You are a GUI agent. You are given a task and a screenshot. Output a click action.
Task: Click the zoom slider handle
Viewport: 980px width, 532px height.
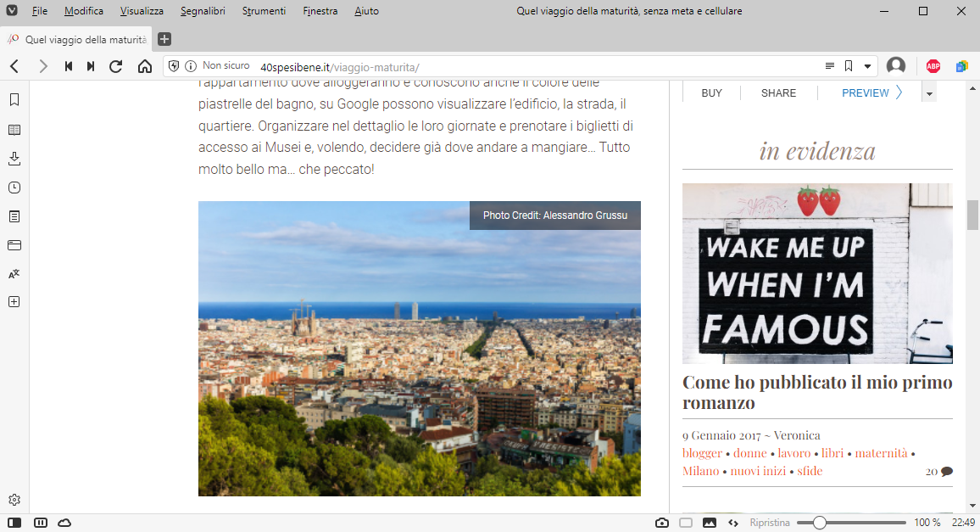820,523
